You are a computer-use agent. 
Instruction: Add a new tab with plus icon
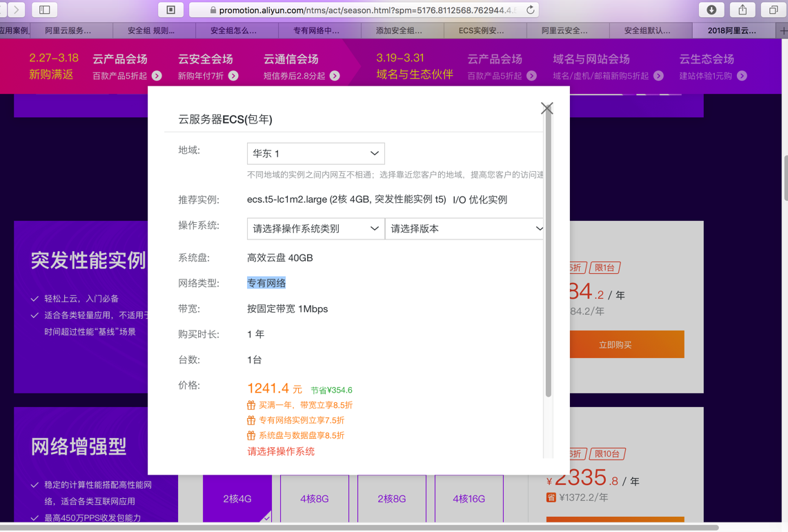click(x=782, y=30)
